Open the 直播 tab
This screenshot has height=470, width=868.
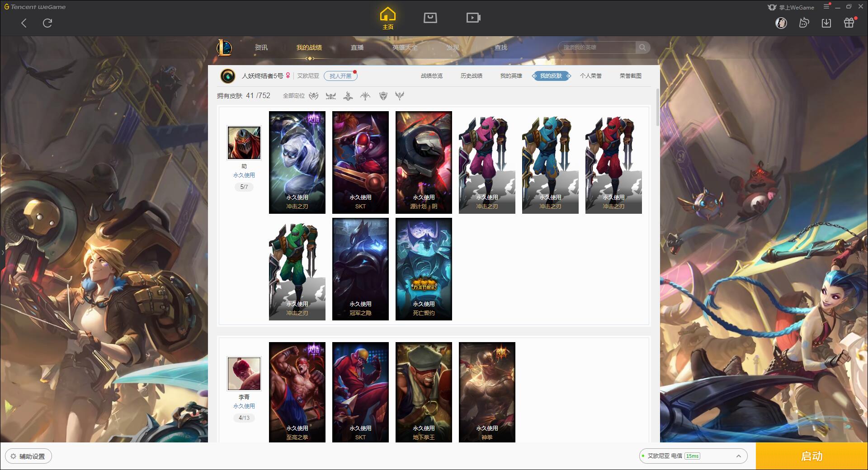tap(357, 47)
